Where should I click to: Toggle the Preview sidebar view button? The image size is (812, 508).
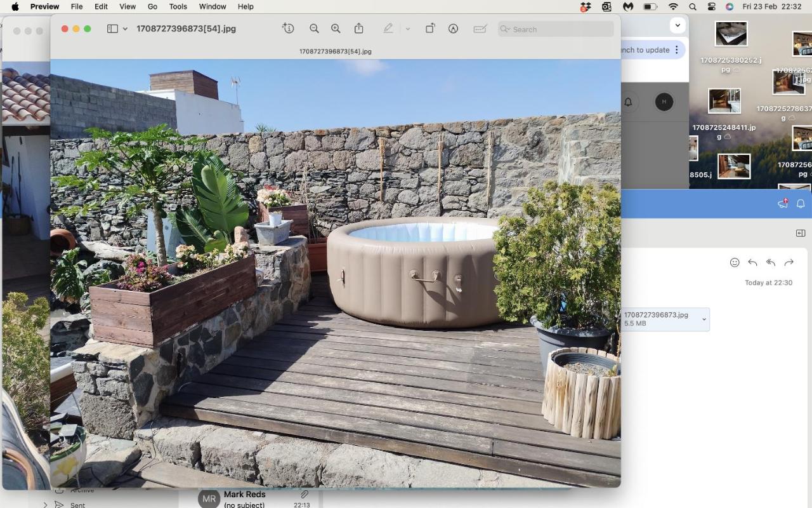(112, 29)
